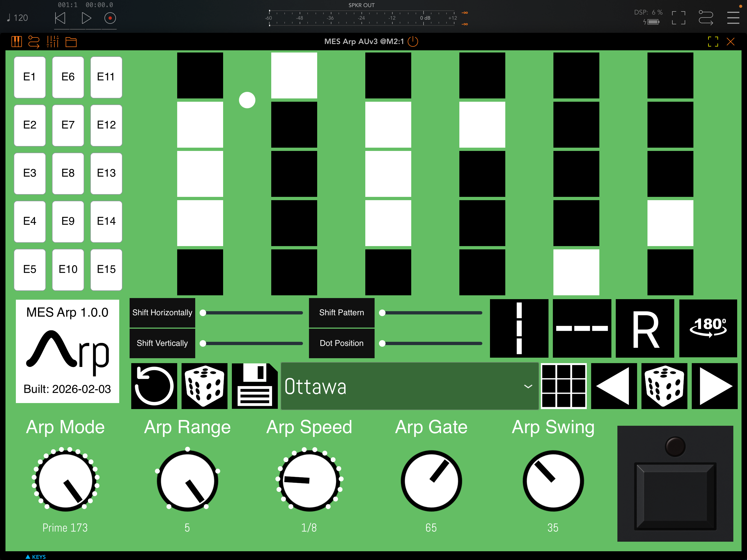Open the Ottawa preset dropdown
Viewport: 747px width, 560px height.
click(x=410, y=386)
